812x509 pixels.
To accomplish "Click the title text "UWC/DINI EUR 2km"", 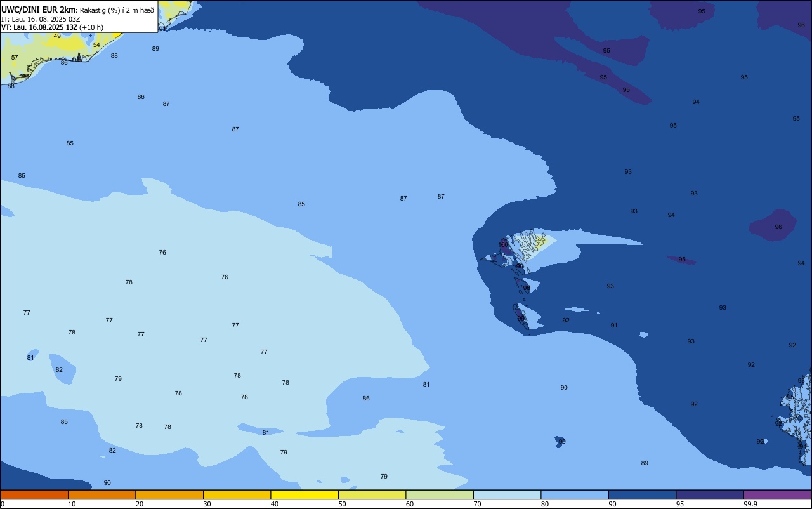I will pos(39,10).
